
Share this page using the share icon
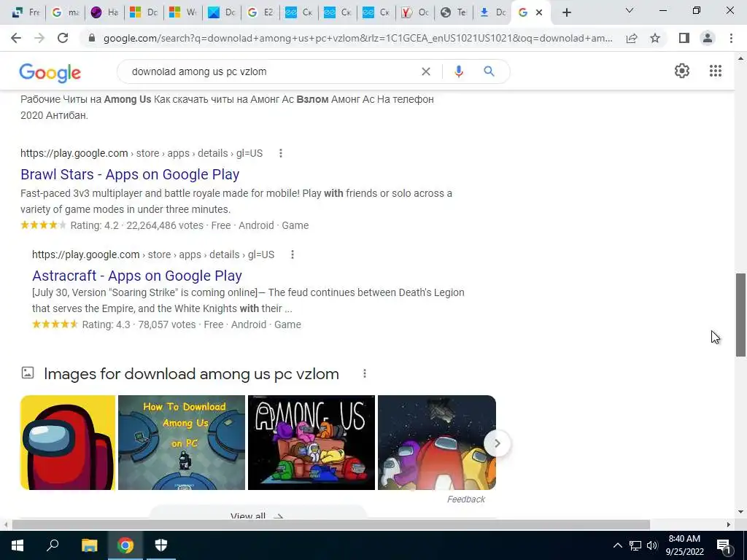632,38
